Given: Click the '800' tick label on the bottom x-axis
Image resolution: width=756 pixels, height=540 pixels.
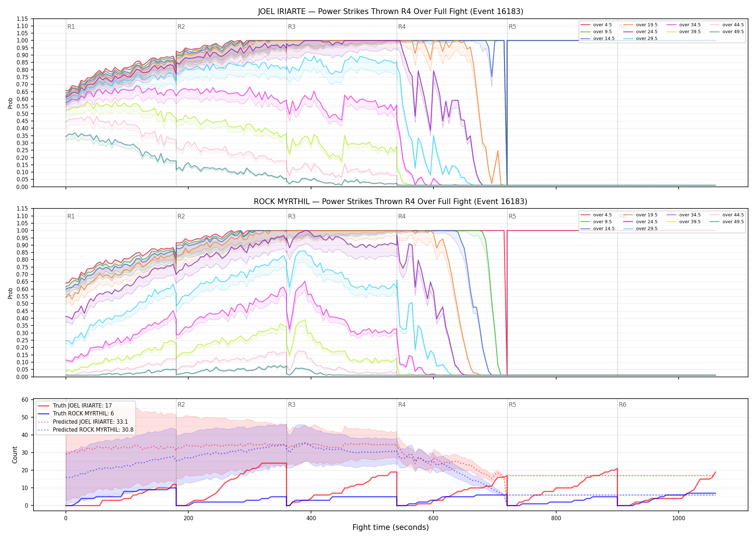Looking at the screenshot, I should click(556, 518).
